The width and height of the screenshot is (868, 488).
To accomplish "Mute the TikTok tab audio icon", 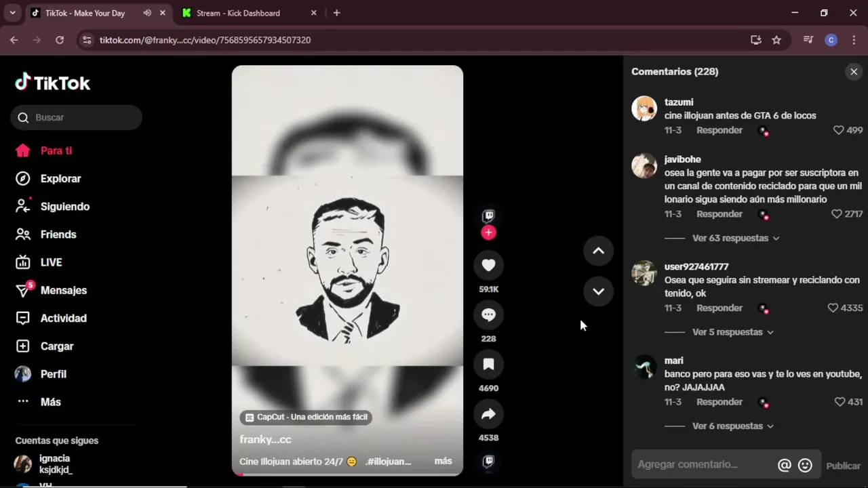I will tap(147, 13).
